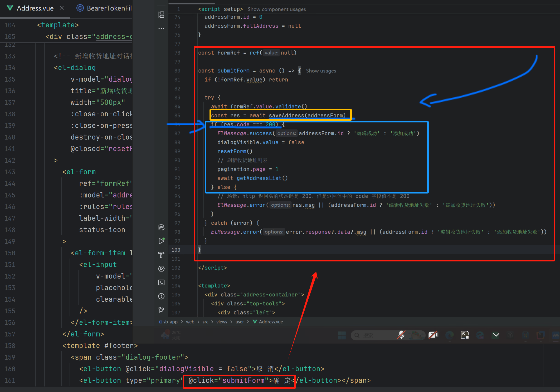This screenshot has width=560, height=392.
Task: Toggle the disabled camera icon
Action: click(433, 335)
